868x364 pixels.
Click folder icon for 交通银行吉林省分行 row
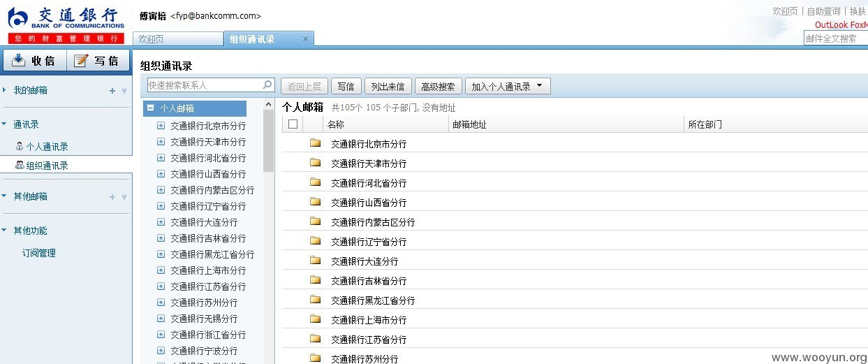point(315,280)
